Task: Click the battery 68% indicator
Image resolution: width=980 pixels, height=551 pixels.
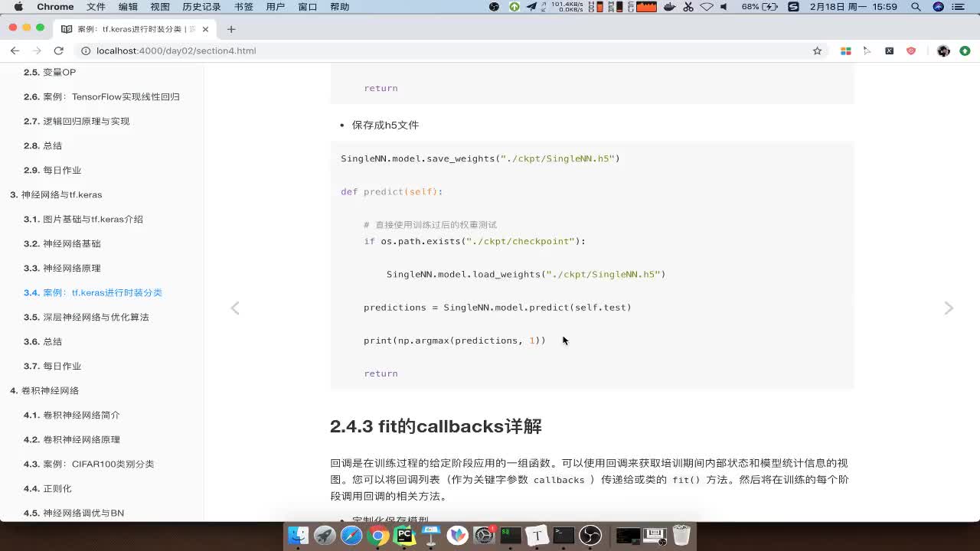Action: click(x=759, y=7)
